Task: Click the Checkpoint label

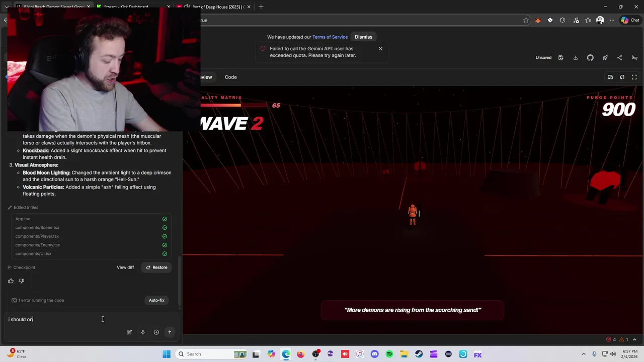Action: (21, 267)
